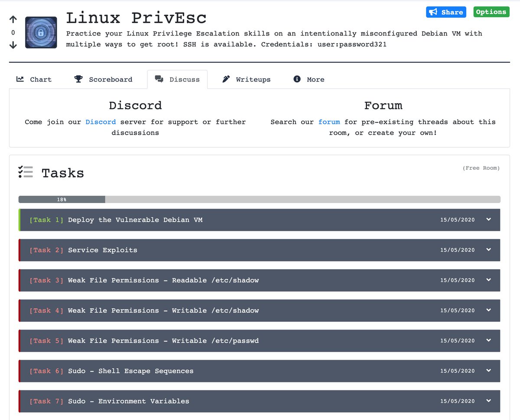This screenshot has width=520, height=420.
Task: Click the info icon next to More
Action: pyautogui.click(x=297, y=79)
